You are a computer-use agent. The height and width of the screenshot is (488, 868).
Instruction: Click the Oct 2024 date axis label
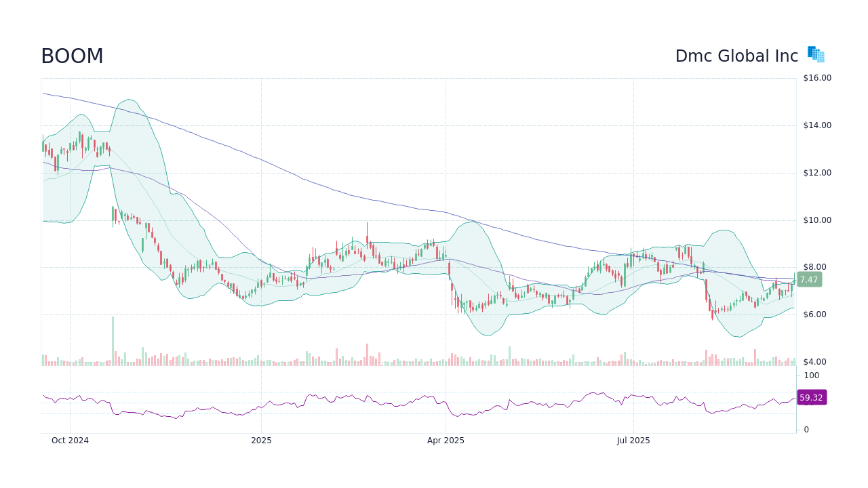(70, 441)
